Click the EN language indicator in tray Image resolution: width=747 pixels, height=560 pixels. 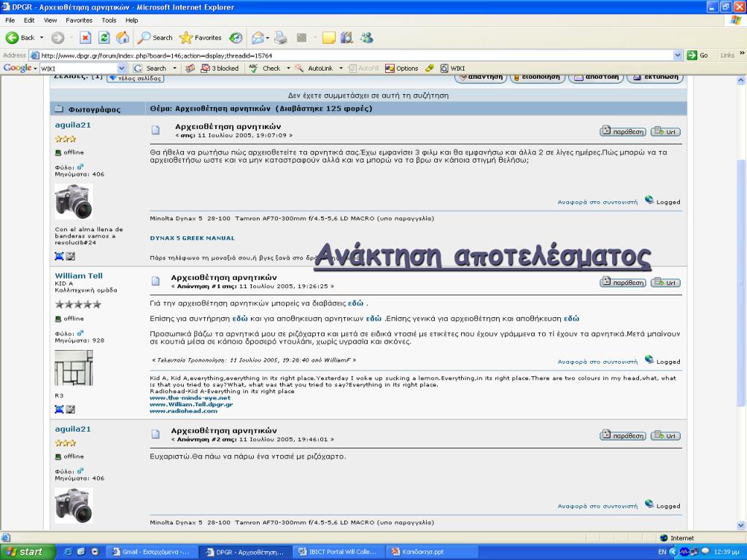(662, 552)
